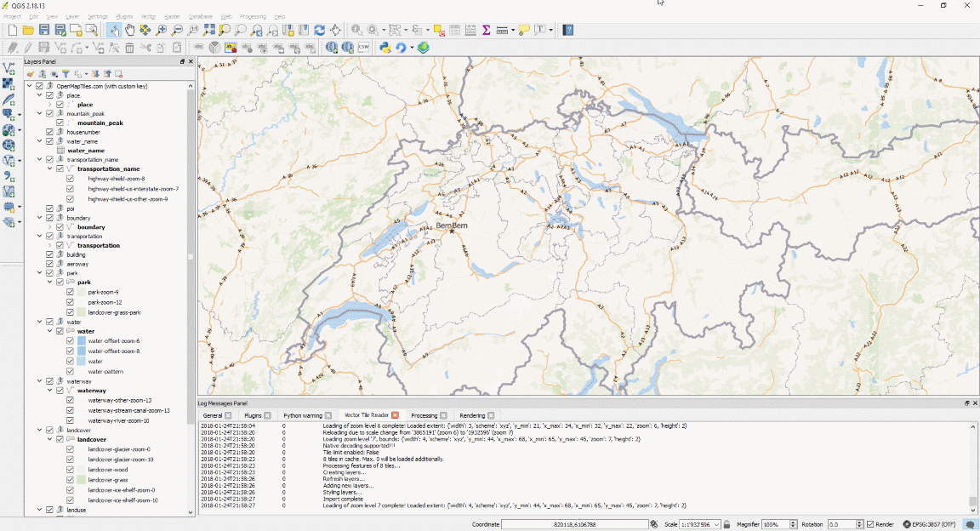Toggle the Render checkbox in the status bar
Viewport: 980px width, 531px height.
pyautogui.click(x=870, y=524)
